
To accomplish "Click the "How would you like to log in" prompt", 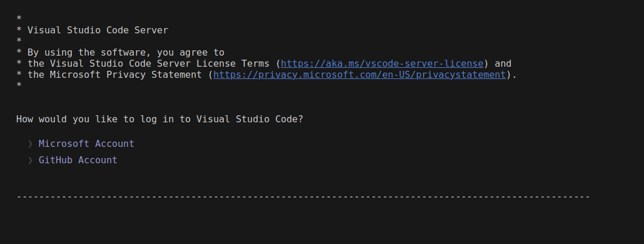I will pyautogui.click(x=159, y=119).
